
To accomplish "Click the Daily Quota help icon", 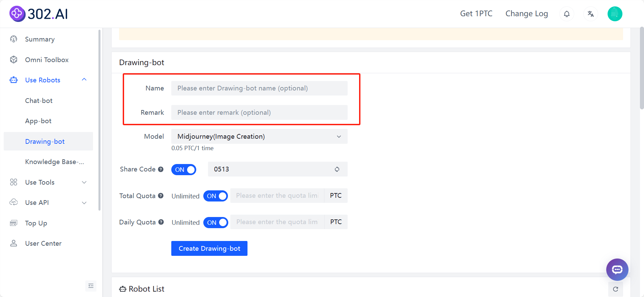I will coord(161,222).
